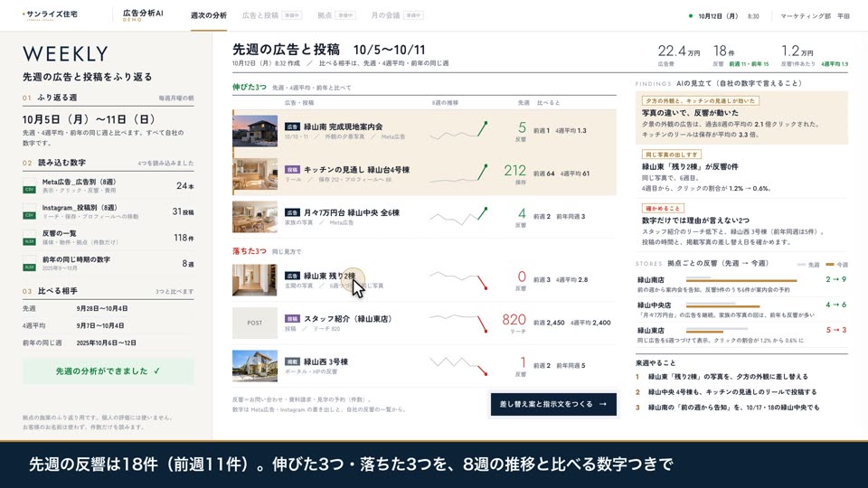Click 数字だけでは理由が言えない2つ heading
Image resolution: width=868 pixels, height=488 pixels.
coord(695,221)
